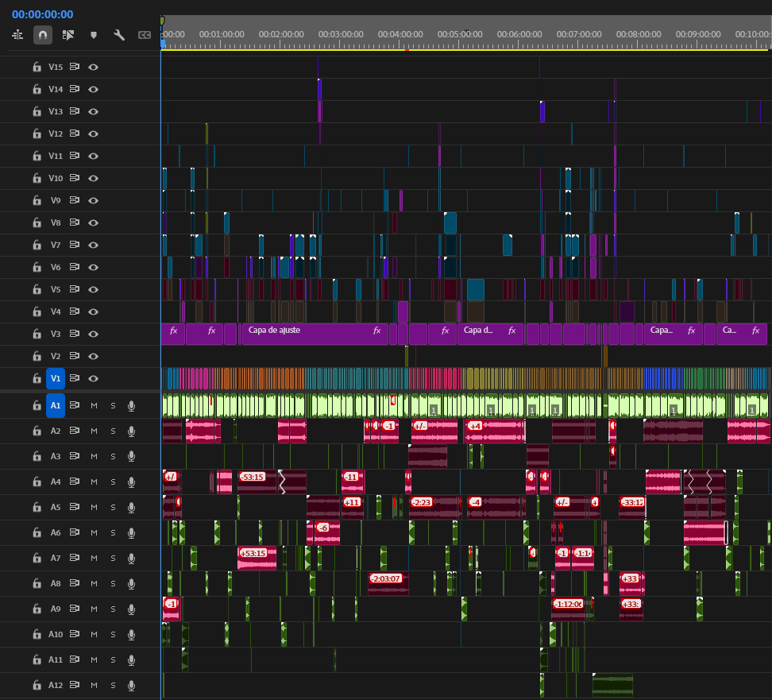772x700 pixels.
Task: Click the insert sequences as nests icon
Action: click(17, 35)
